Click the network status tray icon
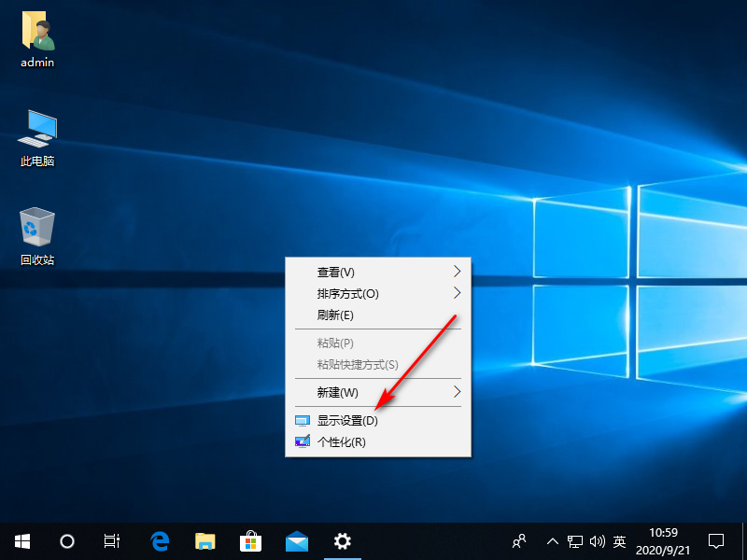 (x=576, y=541)
